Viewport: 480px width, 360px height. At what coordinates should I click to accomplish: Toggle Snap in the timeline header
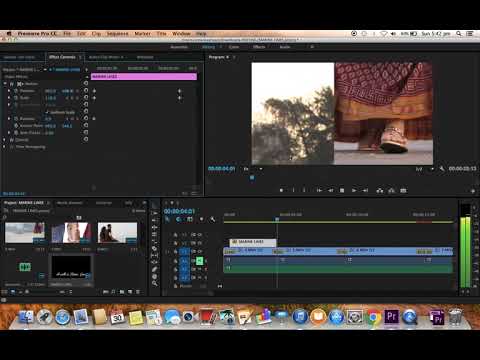click(178, 219)
